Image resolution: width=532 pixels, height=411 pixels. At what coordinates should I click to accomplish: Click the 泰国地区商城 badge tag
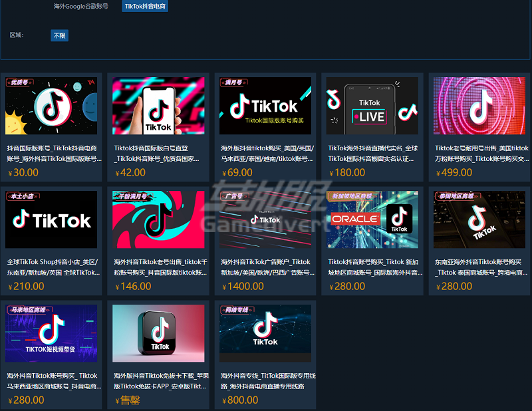pyautogui.click(x=456, y=196)
